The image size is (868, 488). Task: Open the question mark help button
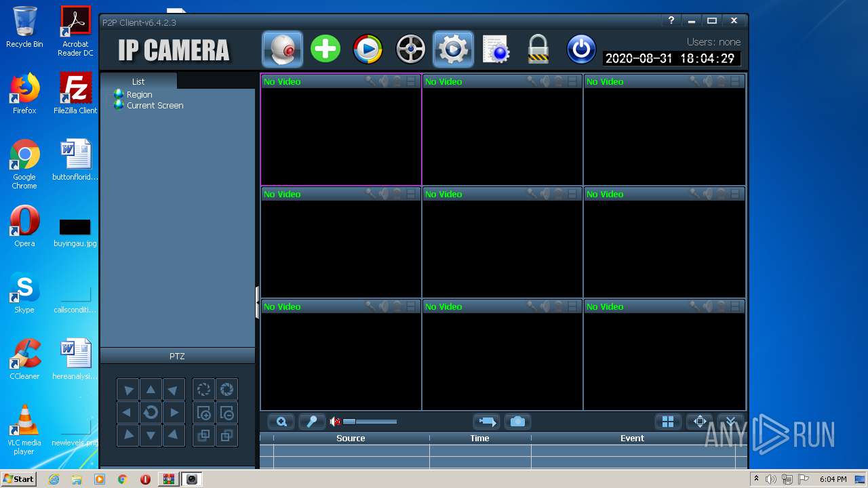[x=671, y=21]
